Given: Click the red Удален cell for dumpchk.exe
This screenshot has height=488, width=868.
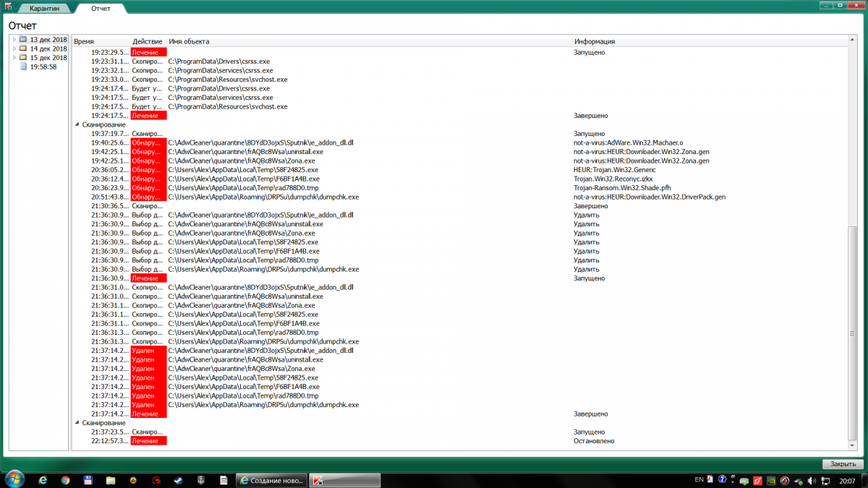Looking at the screenshot, I should (148, 405).
